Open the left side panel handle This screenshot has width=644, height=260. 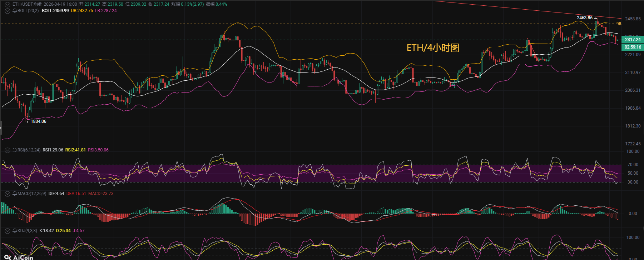[1, 127]
